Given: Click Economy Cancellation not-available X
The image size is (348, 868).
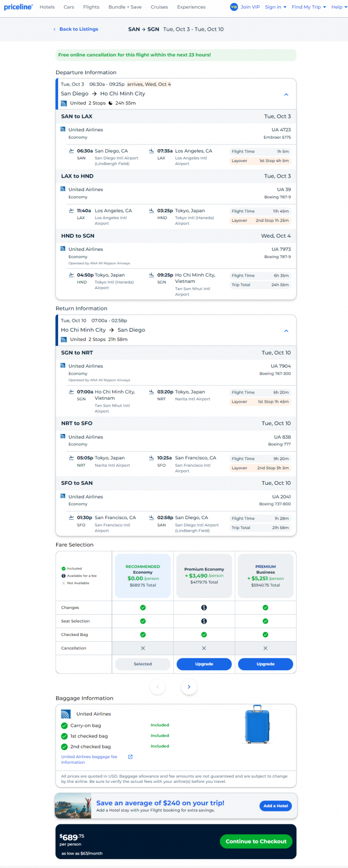Looking at the screenshot, I should [x=143, y=648].
